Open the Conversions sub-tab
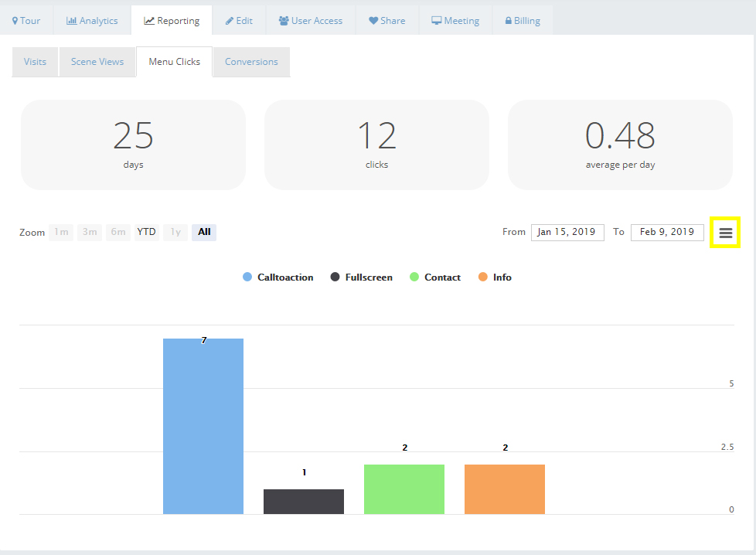Viewport: 756px width, 555px height. pyautogui.click(x=252, y=62)
